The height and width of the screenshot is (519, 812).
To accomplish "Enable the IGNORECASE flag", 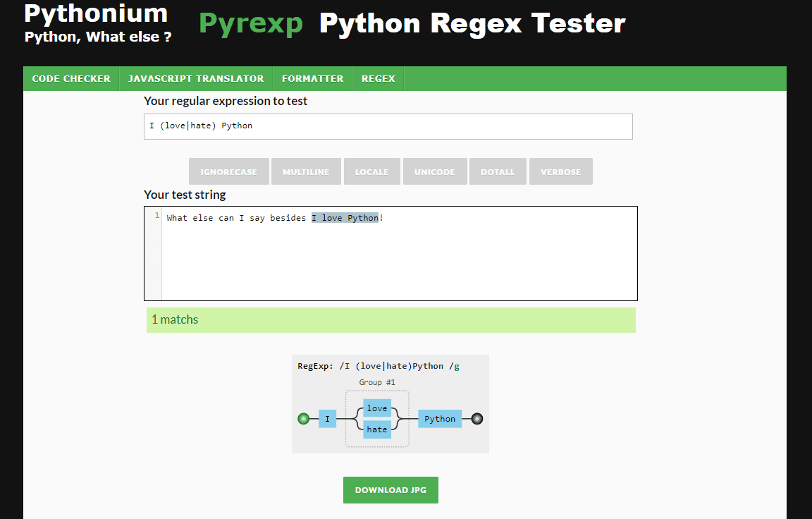I will pyautogui.click(x=228, y=171).
